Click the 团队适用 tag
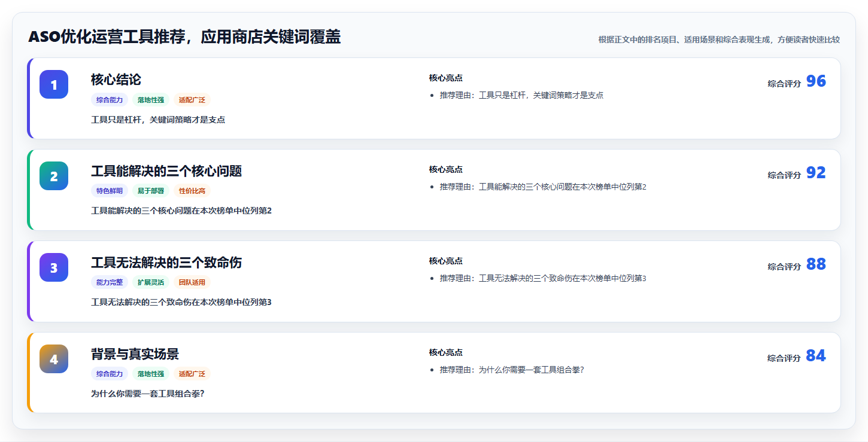The image size is (868, 442). point(192,282)
